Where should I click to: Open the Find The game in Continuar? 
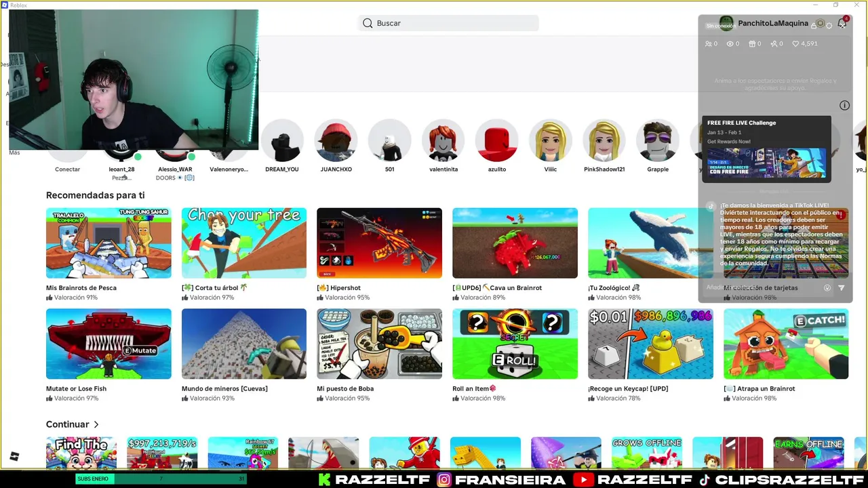(x=81, y=453)
